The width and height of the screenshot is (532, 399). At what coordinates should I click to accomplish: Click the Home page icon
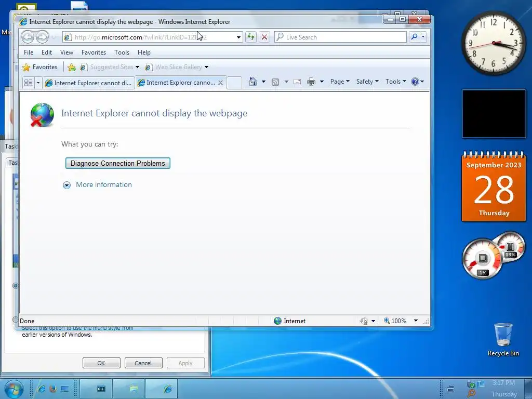[x=253, y=82]
